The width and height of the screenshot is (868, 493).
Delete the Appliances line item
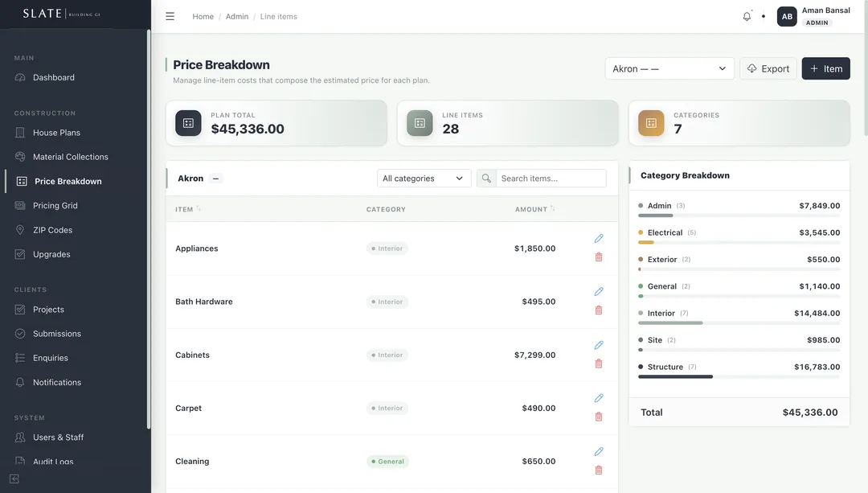coord(599,257)
